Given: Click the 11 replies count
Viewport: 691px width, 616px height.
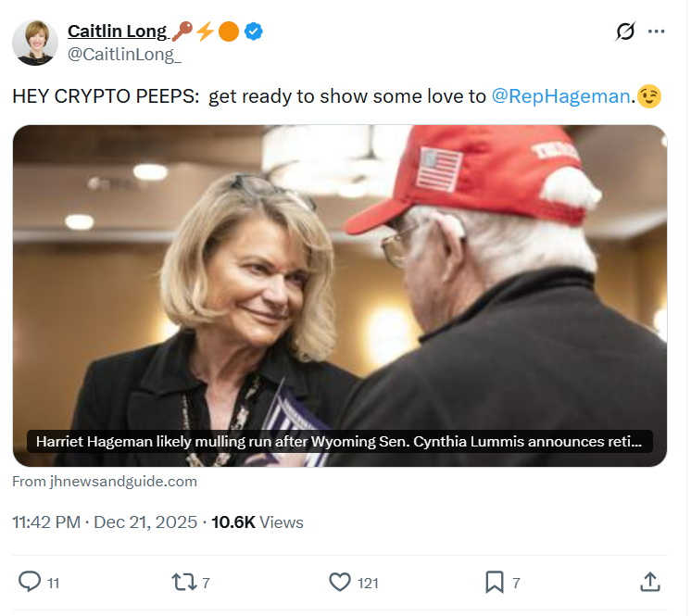Looking at the screenshot, I should (x=54, y=583).
